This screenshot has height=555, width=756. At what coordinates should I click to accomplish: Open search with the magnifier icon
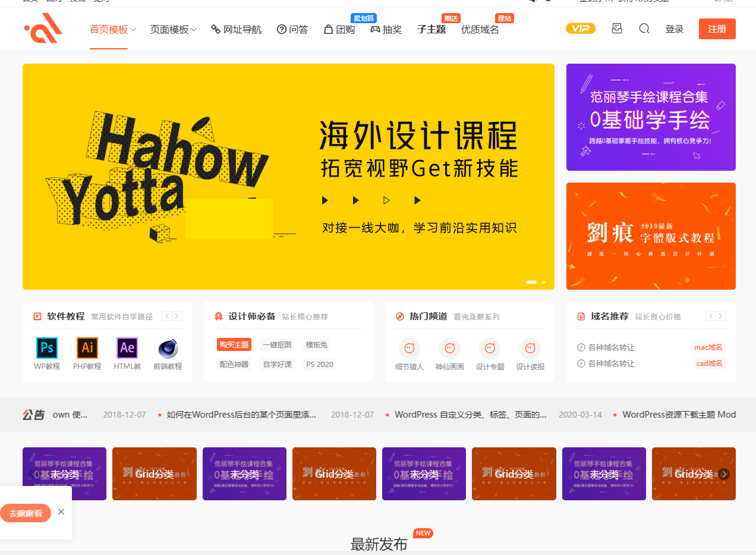pyautogui.click(x=644, y=29)
